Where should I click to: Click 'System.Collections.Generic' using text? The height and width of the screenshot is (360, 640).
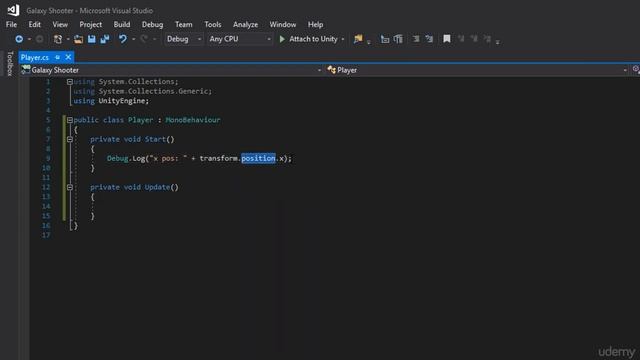click(153, 91)
